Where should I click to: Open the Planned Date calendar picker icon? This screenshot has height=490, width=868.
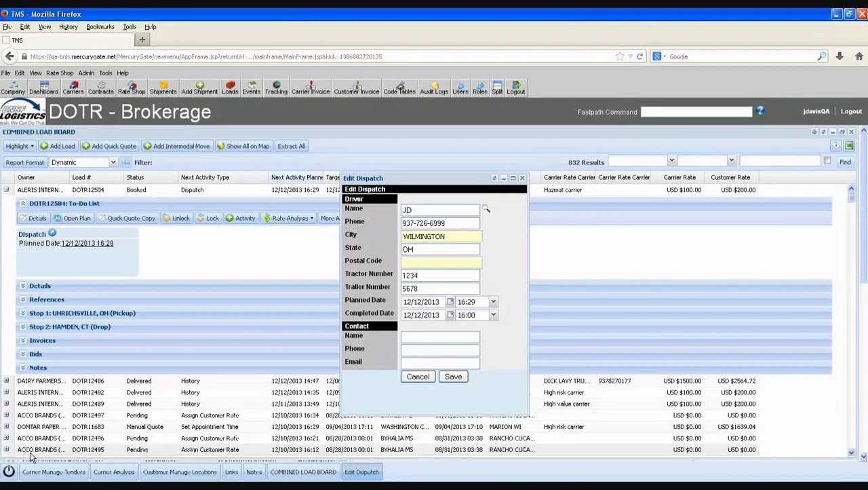pyautogui.click(x=450, y=302)
